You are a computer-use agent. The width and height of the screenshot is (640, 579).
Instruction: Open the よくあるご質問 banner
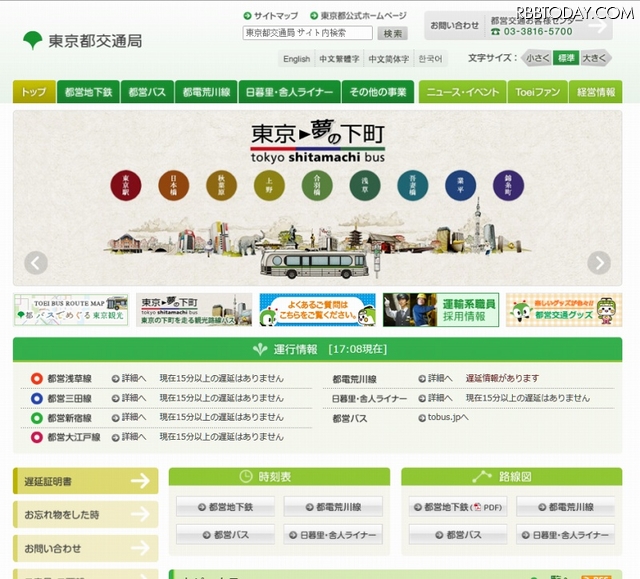[317, 310]
